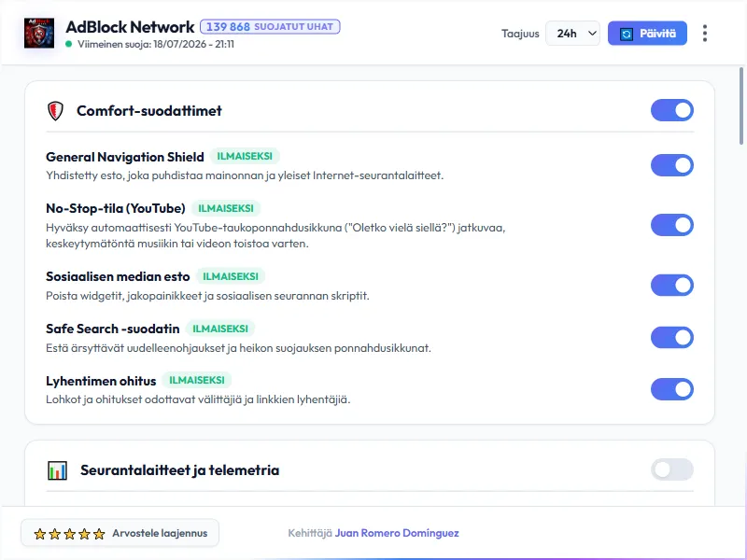747x560 pixels.
Task: Disable Lyhentimen ohitus toggle
Action: click(x=671, y=389)
